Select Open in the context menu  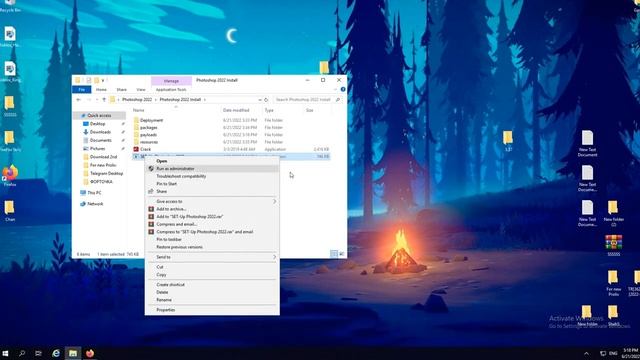pos(212,161)
